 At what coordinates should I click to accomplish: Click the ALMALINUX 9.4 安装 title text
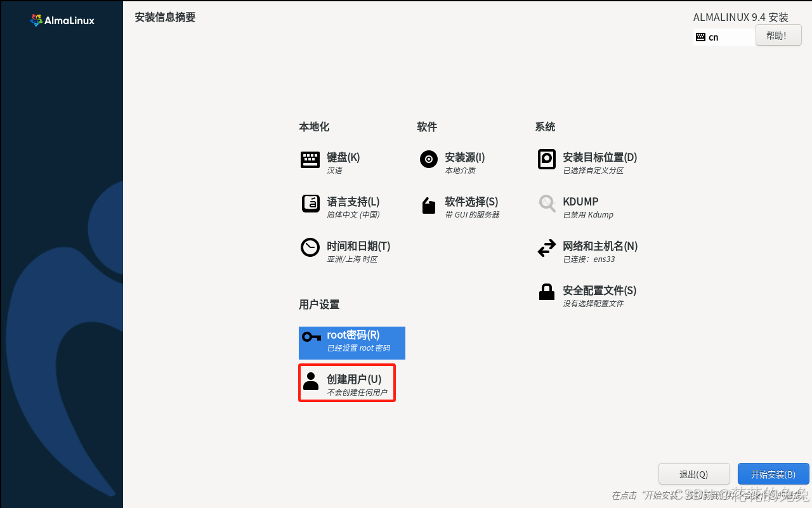click(741, 17)
